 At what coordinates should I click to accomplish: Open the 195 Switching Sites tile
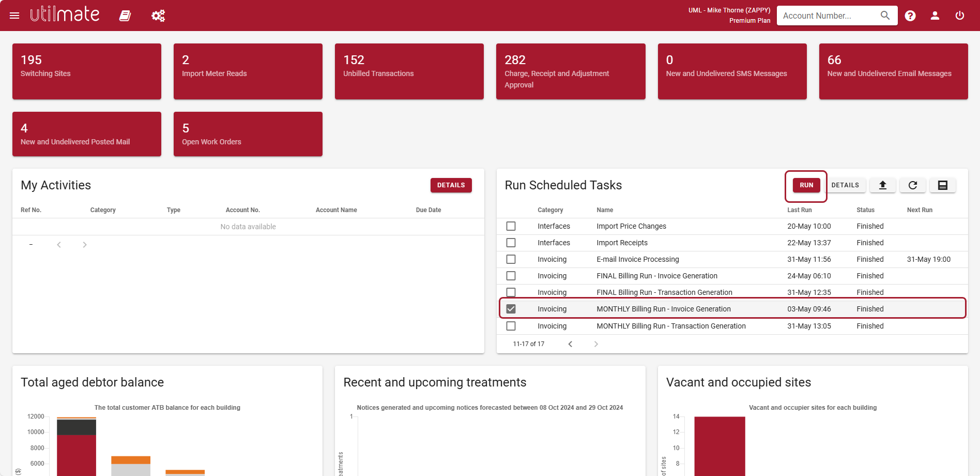(x=87, y=71)
